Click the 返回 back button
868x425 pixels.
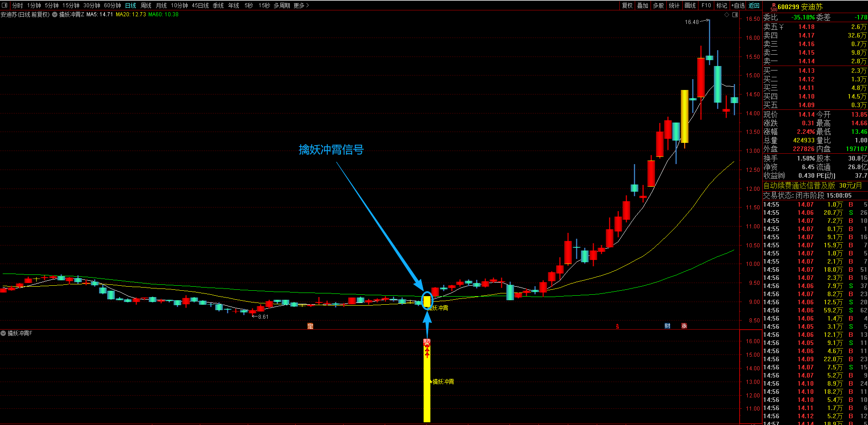coord(754,5)
